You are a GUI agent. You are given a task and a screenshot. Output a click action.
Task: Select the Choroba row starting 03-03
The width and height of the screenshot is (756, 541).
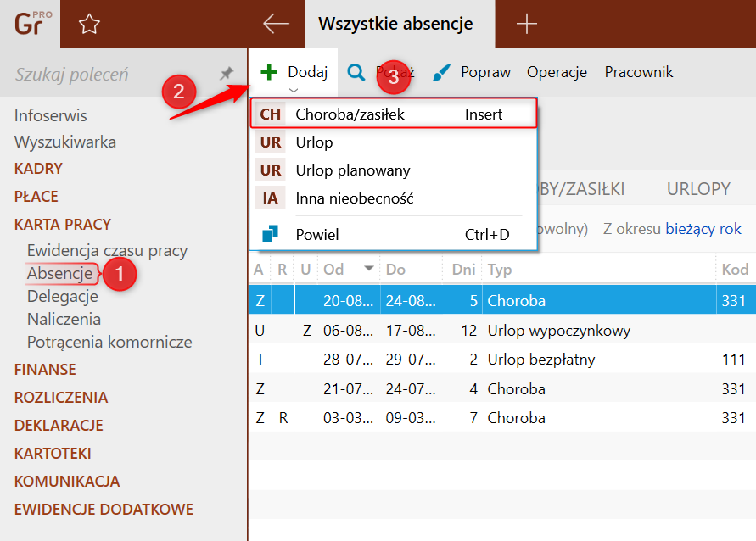(x=502, y=418)
